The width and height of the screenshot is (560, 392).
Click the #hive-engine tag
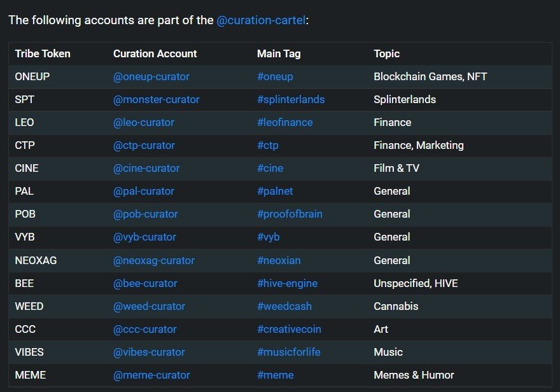pyautogui.click(x=287, y=283)
